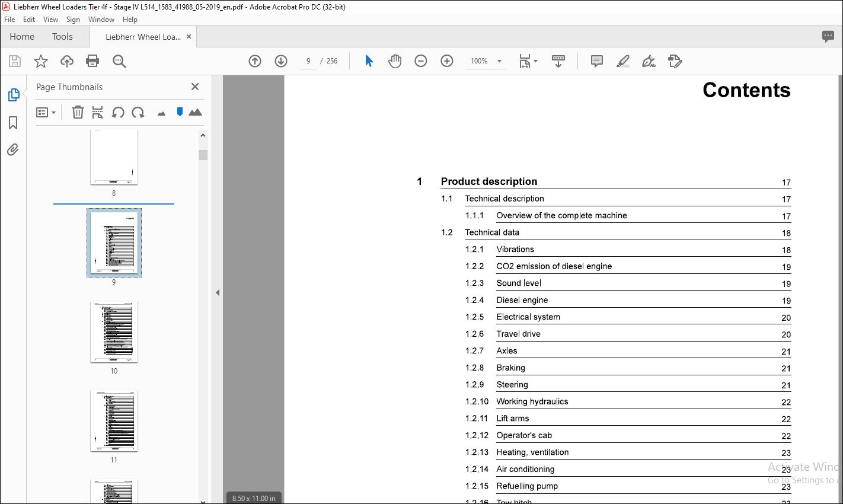843x504 pixels.
Task: Go to next page with down arrow
Action: point(281,61)
